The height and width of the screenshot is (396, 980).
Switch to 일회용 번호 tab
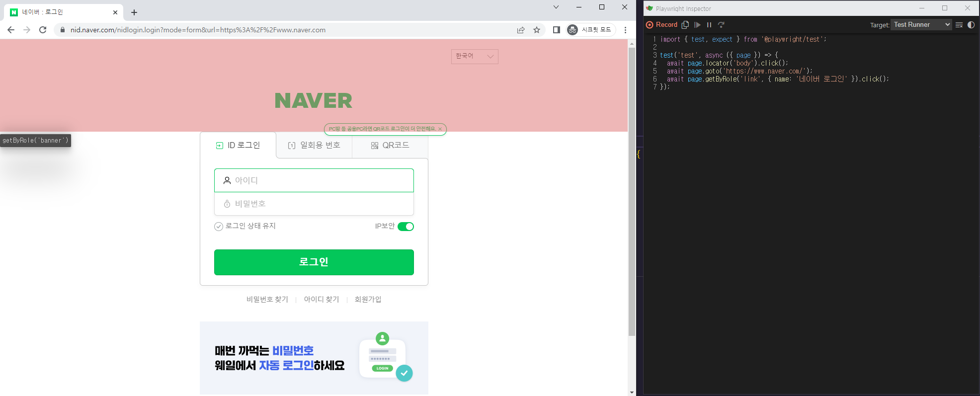pos(314,145)
